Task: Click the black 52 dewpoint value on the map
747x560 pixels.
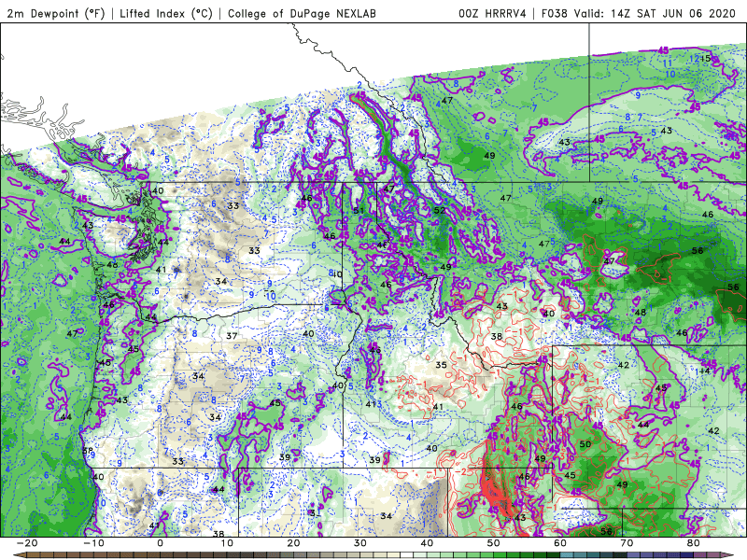Action: point(440,210)
